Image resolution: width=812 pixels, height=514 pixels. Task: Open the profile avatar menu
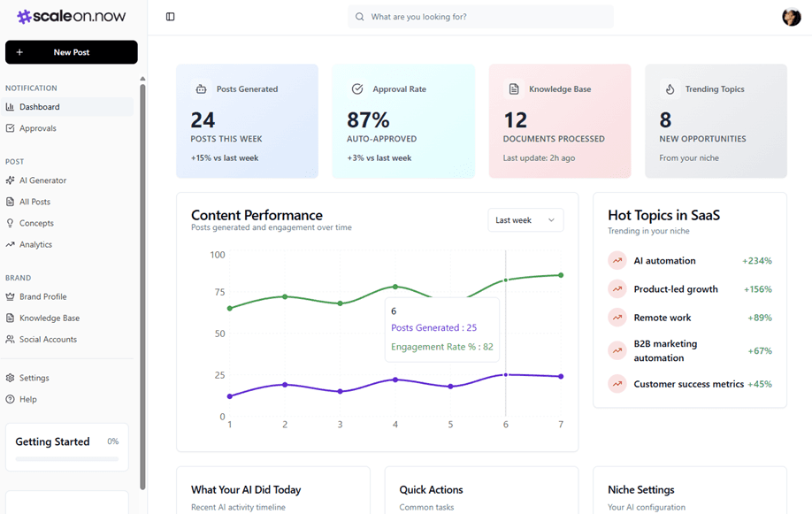click(791, 16)
